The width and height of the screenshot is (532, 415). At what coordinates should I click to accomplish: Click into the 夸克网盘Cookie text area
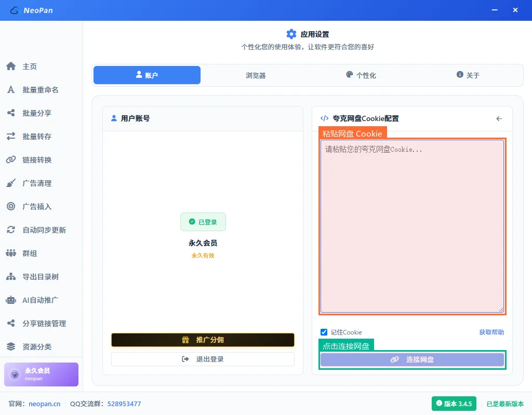tap(412, 226)
